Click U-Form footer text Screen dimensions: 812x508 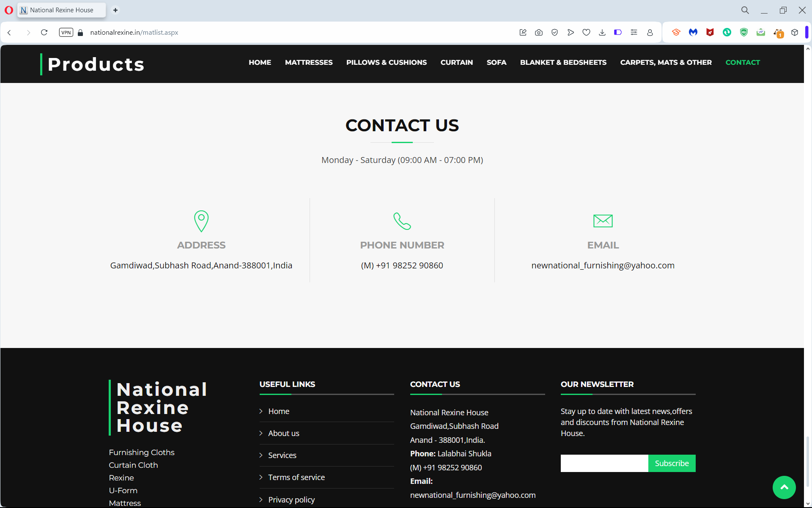[123, 490]
